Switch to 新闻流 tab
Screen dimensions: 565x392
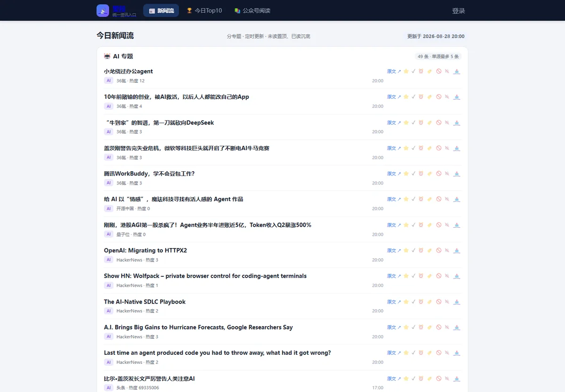pyautogui.click(x=161, y=10)
